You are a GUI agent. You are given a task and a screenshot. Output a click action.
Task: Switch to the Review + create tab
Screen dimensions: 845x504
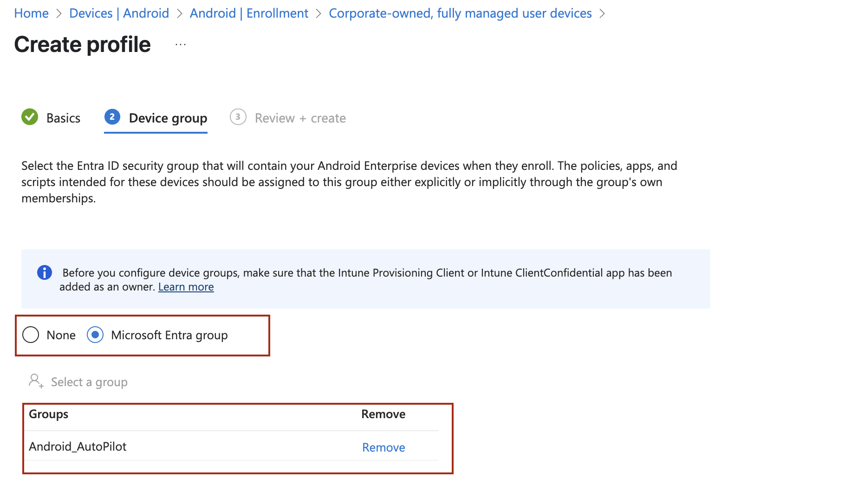coord(300,118)
